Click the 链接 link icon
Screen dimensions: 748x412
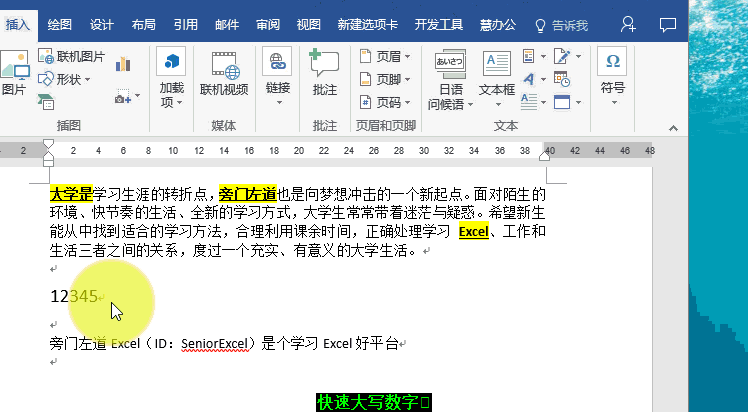pyautogui.click(x=277, y=61)
